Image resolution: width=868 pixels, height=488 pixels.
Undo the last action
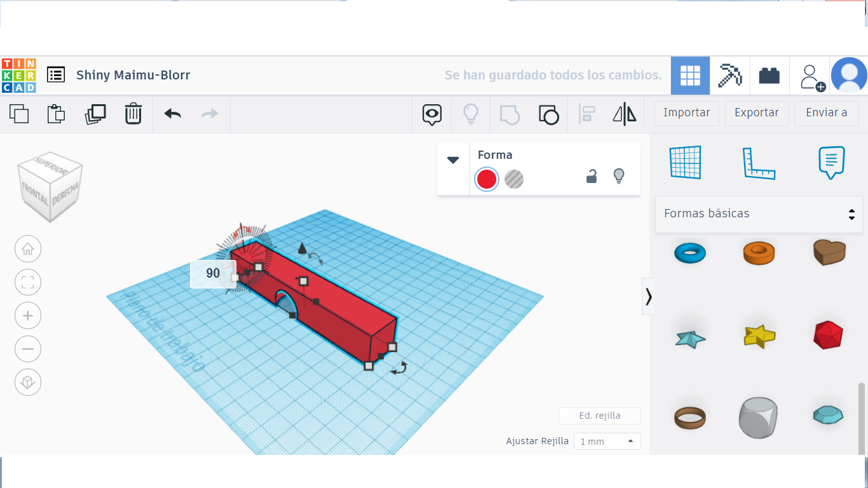coord(172,114)
